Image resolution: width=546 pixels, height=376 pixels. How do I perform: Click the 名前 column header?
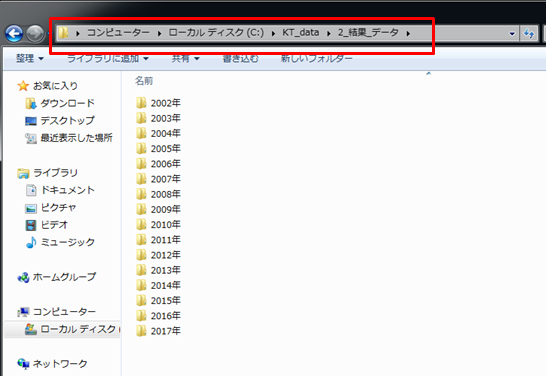[144, 81]
